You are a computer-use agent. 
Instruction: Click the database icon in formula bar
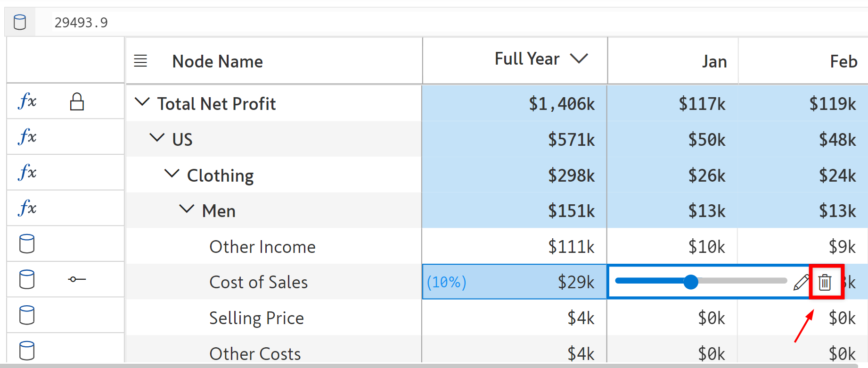(x=20, y=22)
